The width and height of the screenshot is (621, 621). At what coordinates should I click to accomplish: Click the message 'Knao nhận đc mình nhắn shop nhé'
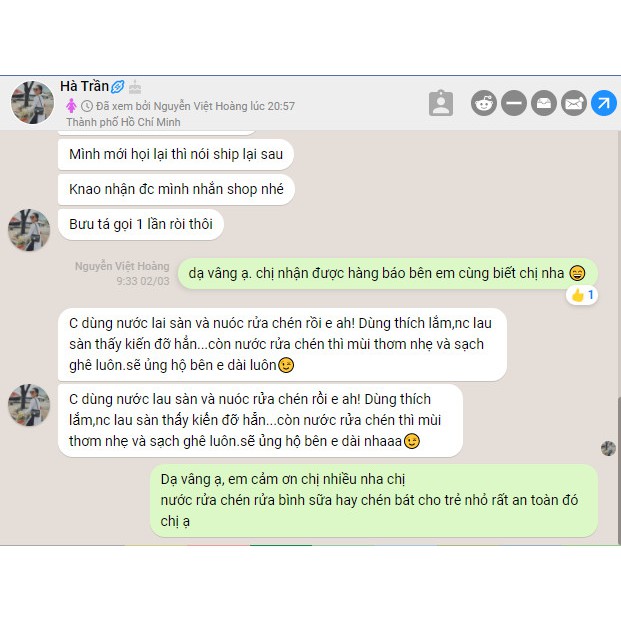coord(176,189)
